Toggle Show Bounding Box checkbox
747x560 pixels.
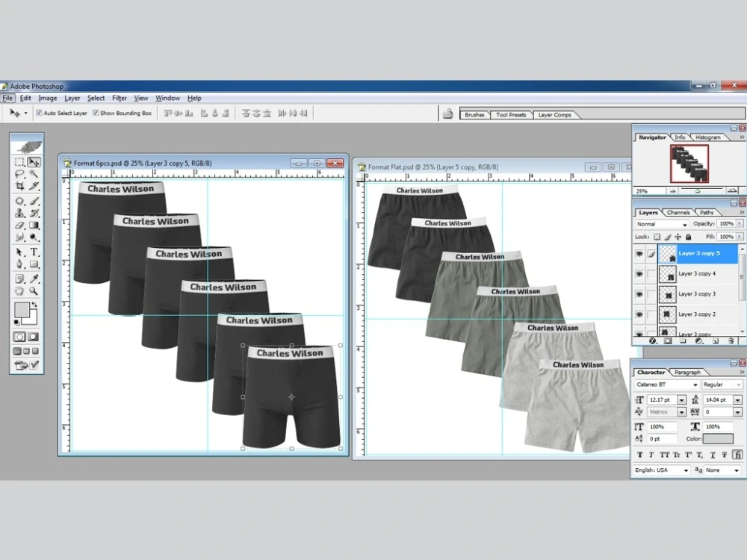click(x=96, y=113)
